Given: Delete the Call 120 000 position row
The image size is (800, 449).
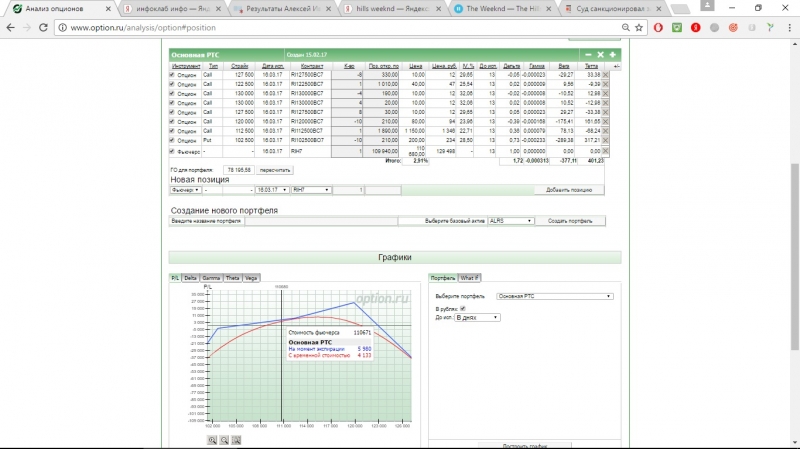Looking at the screenshot, I should point(606,122).
